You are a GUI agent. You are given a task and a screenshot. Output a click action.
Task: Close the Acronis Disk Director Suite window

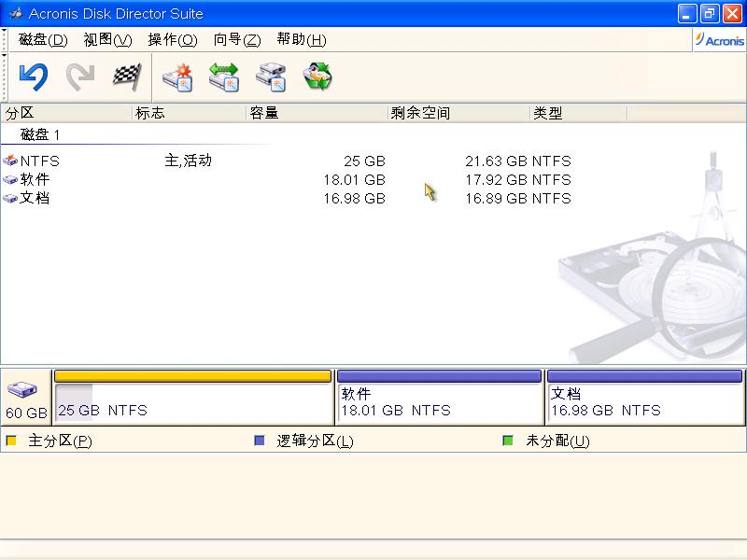click(732, 13)
